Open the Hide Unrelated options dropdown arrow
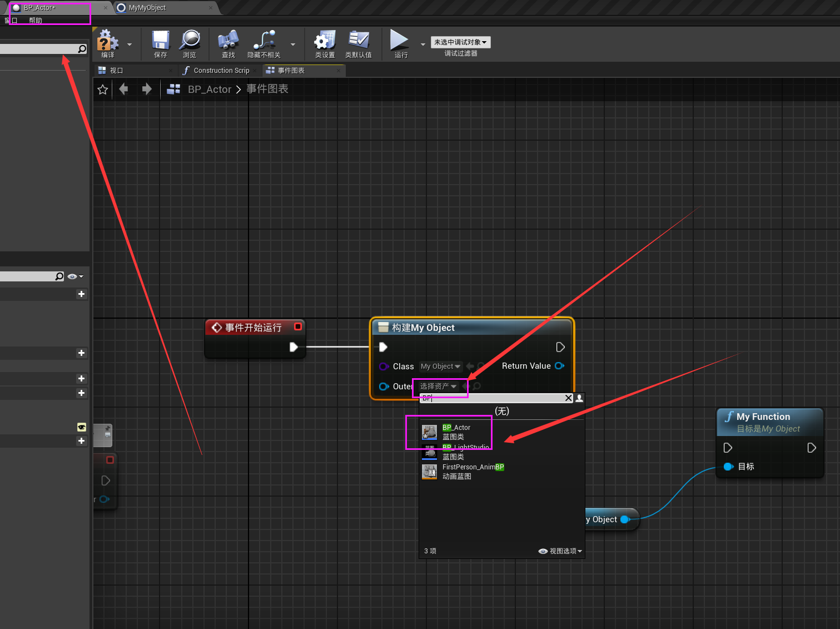Viewport: 840px width, 629px height. 293,44
